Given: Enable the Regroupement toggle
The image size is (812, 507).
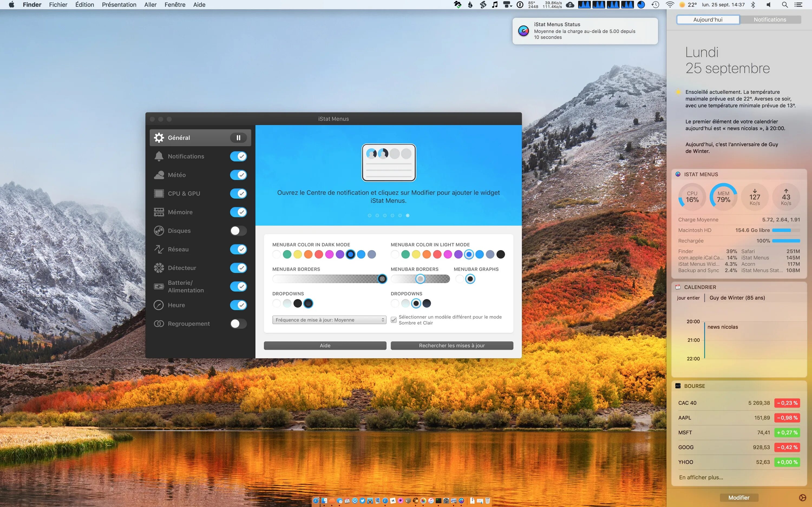Looking at the screenshot, I should (238, 324).
